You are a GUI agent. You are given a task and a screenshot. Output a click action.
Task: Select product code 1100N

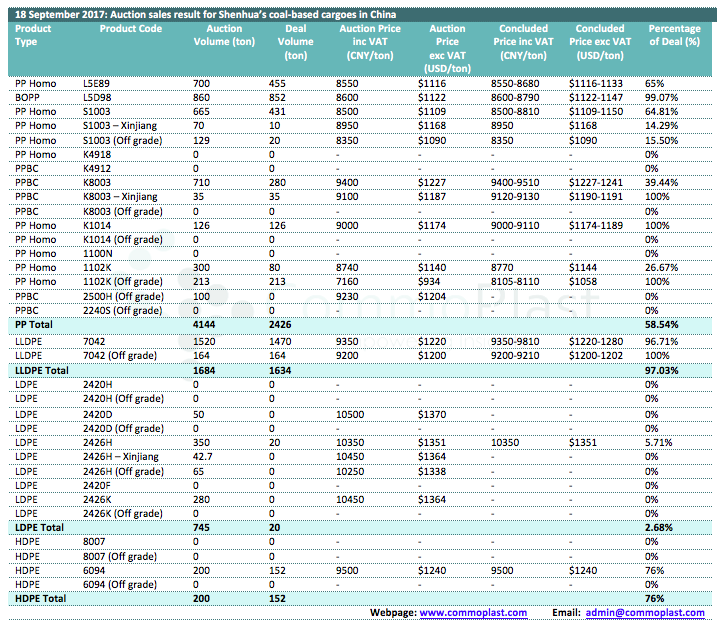point(98,254)
